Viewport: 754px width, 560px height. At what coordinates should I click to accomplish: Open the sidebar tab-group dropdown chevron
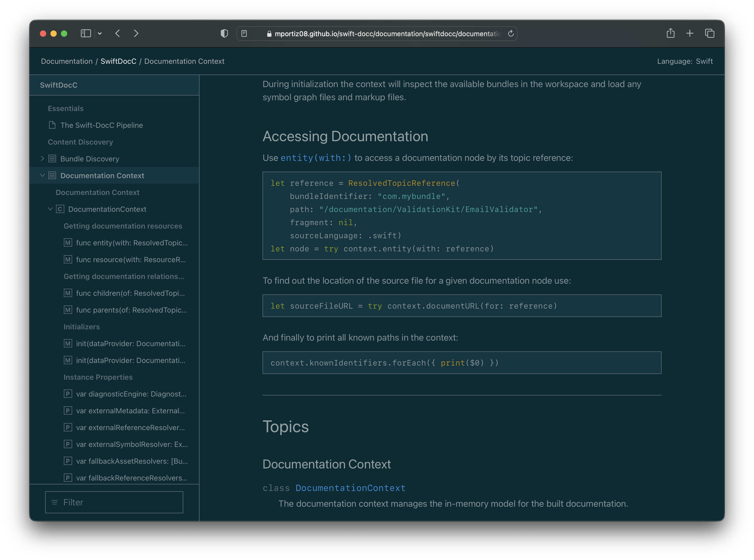pos(100,33)
